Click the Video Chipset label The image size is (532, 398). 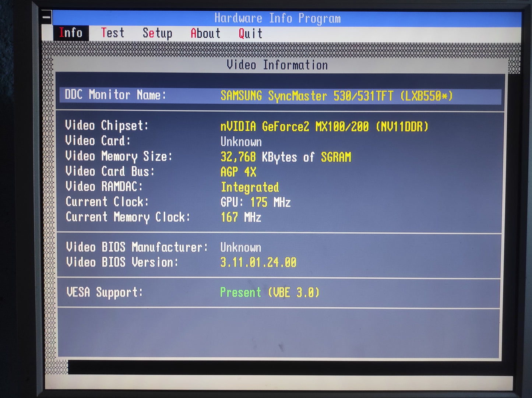click(107, 126)
